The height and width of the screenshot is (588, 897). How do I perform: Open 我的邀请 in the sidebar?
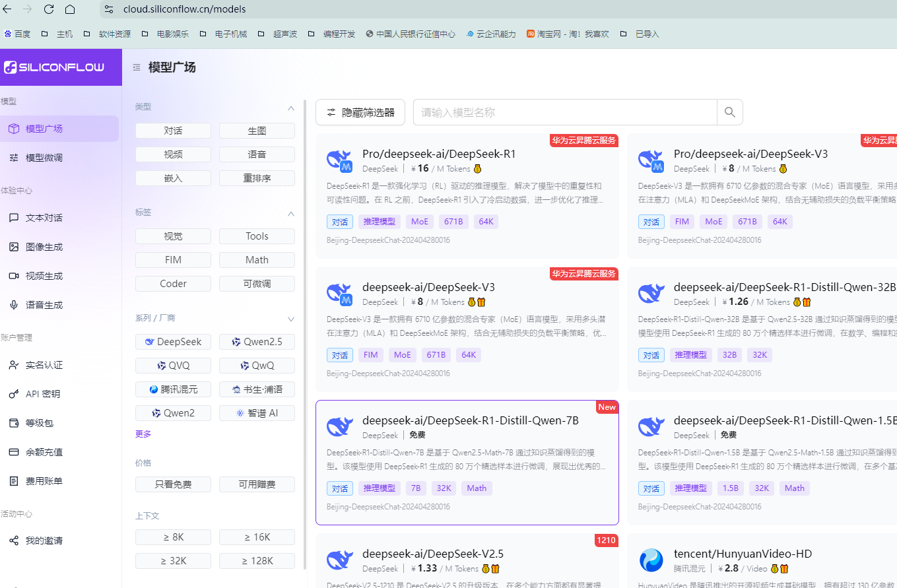59,540
